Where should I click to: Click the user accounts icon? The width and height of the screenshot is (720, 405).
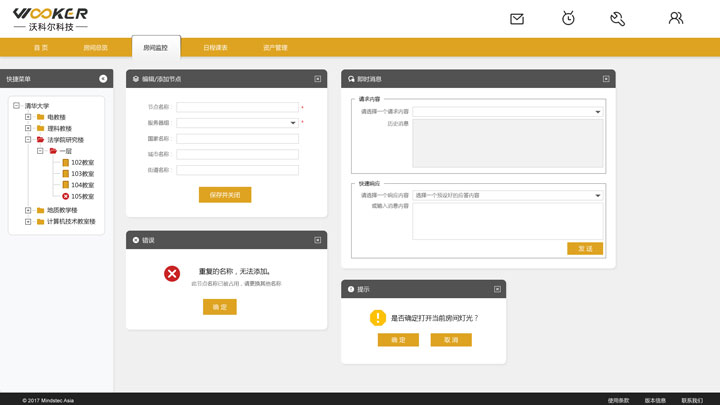(x=676, y=18)
